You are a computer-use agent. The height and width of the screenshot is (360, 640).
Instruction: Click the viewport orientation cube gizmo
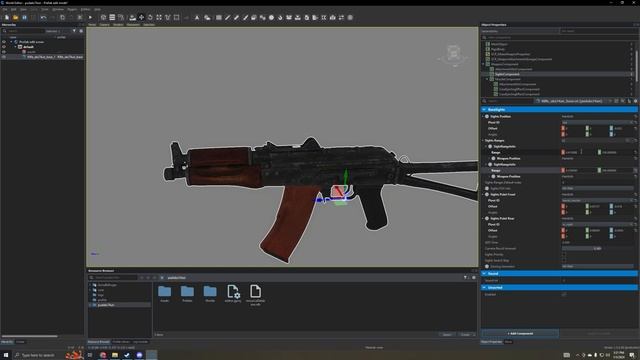pyautogui.click(x=453, y=54)
